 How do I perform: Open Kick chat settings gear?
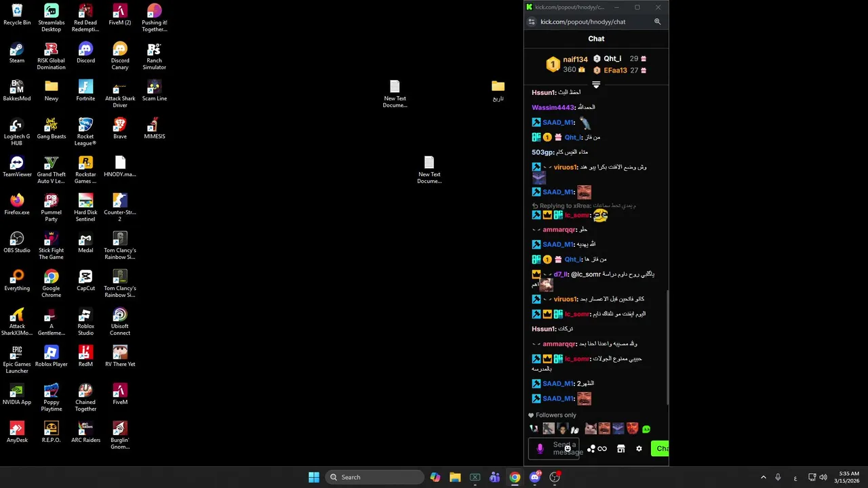tap(639, 449)
